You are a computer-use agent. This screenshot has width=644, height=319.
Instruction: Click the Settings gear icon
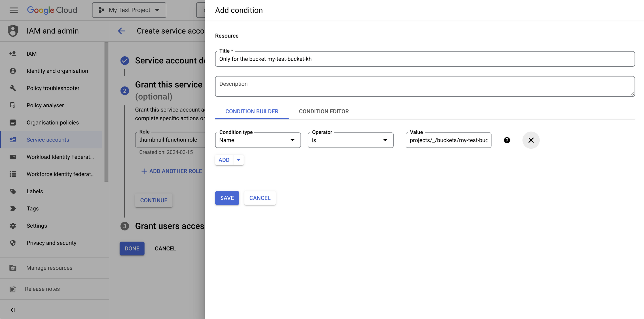click(13, 226)
